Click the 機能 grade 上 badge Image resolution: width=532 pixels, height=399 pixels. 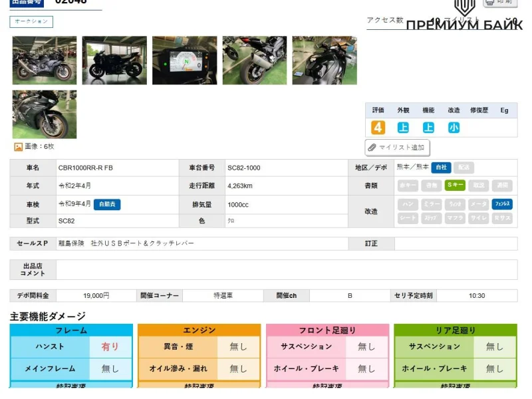point(428,128)
